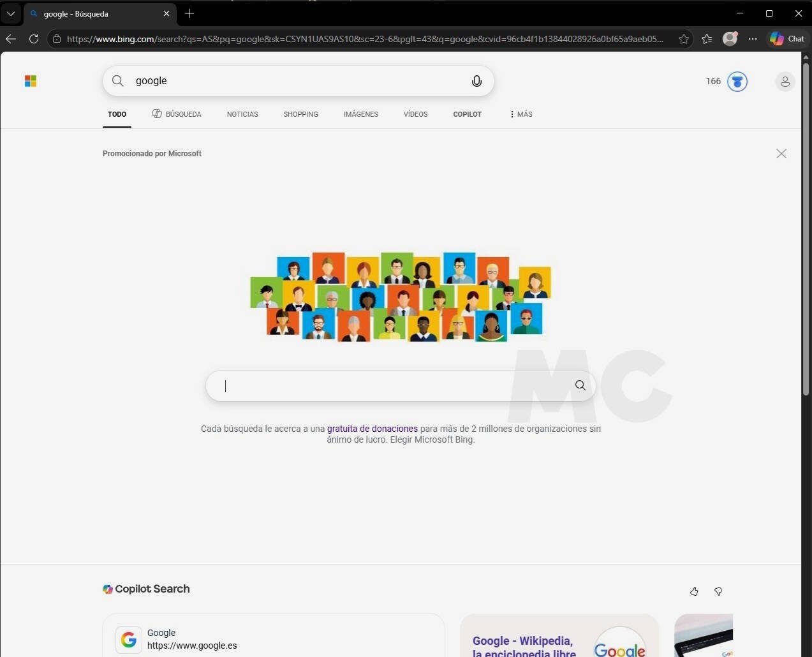
Task: Open the browser profile avatar
Action: pyautogui.click(x=730, y=39)
